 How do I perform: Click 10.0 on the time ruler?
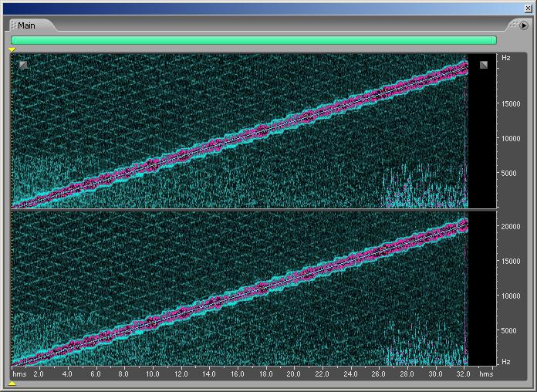coord(153,373)
